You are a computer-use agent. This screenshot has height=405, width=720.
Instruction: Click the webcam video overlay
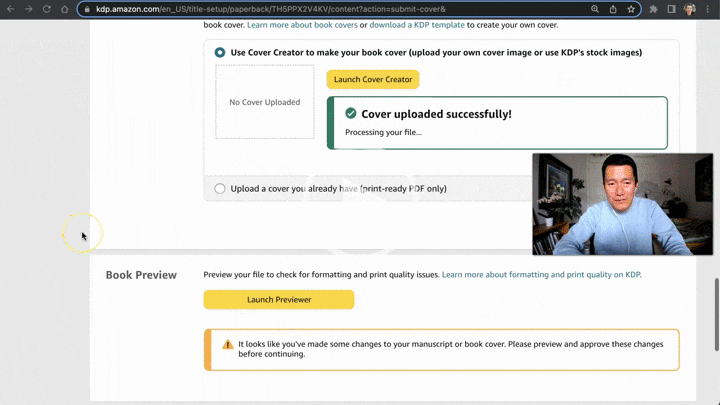pyautogui.click(x=623, y=204)
